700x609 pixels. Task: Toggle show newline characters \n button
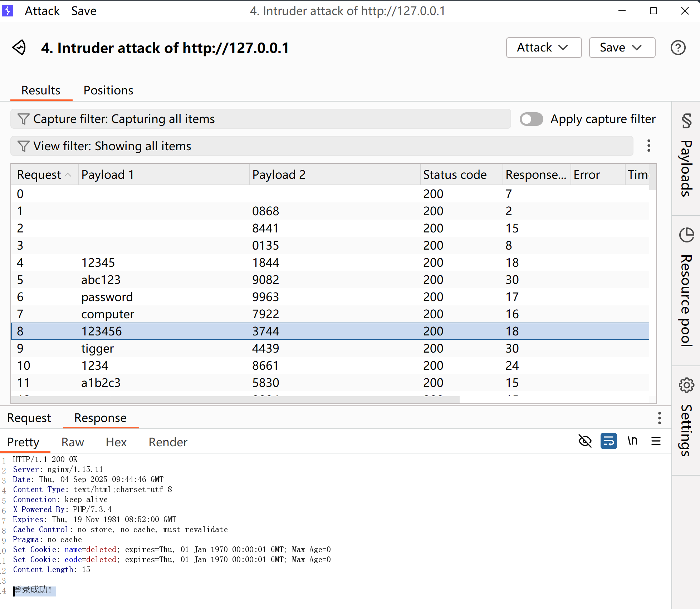(x=632, y=441)
